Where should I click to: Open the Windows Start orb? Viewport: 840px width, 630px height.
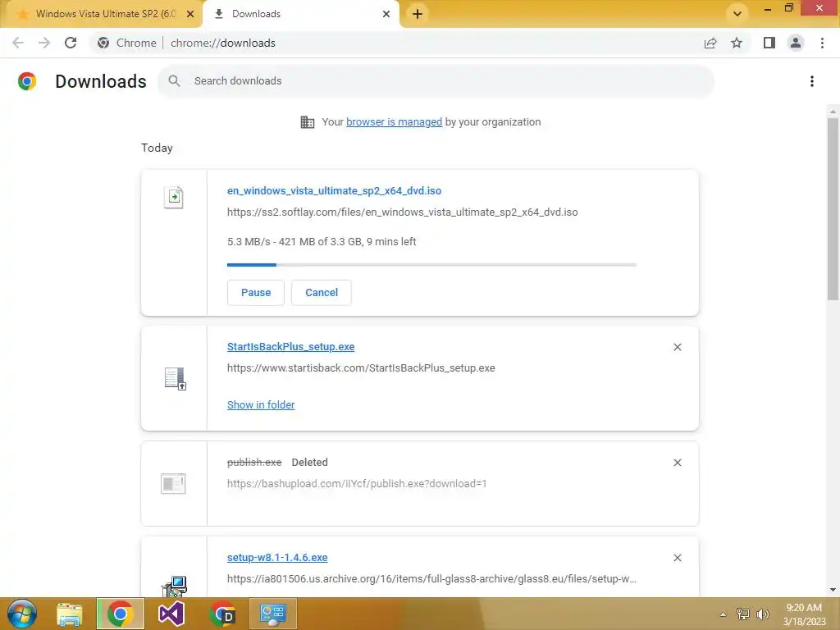(22, 614)
